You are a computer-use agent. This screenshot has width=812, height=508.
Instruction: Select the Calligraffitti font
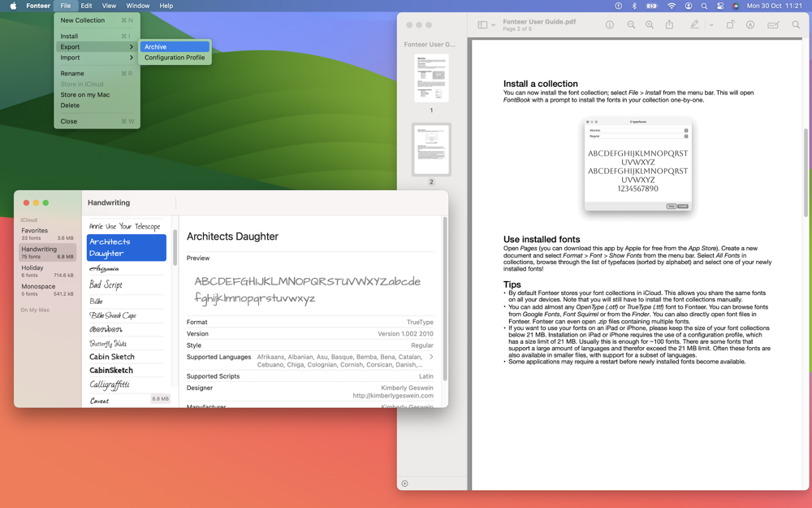(126, 384)
